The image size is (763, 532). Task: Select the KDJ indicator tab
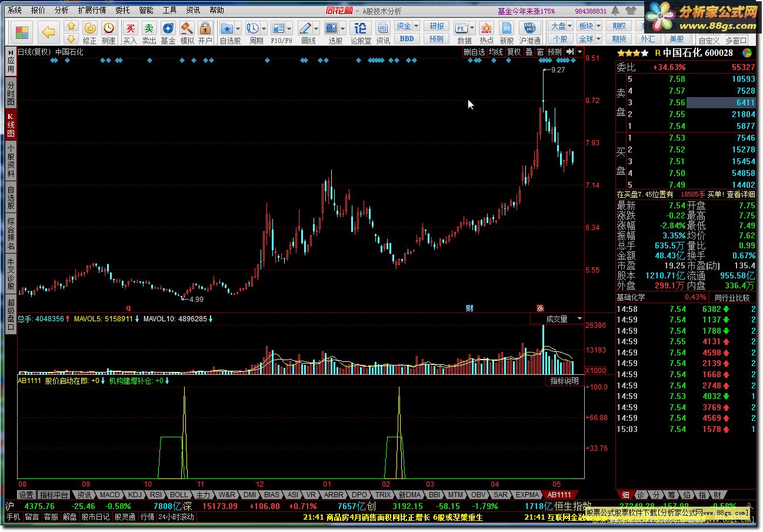pos(135,495)
